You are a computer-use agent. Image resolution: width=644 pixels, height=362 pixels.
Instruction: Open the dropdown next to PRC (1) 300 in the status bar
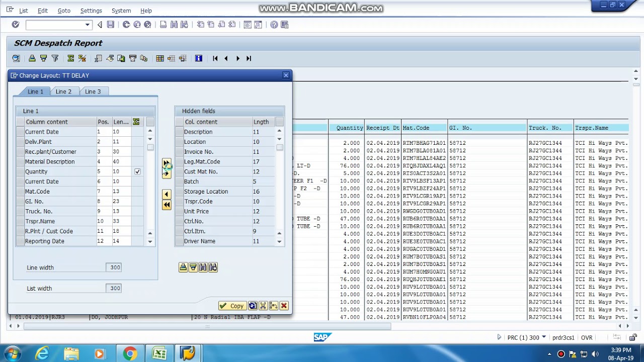[x=544, y=337]
